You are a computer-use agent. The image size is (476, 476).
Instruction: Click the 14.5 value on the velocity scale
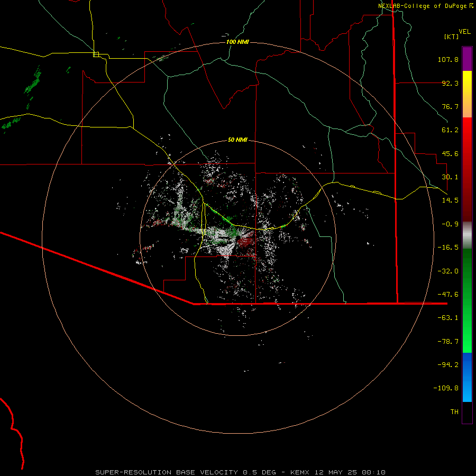click(450, 200)
